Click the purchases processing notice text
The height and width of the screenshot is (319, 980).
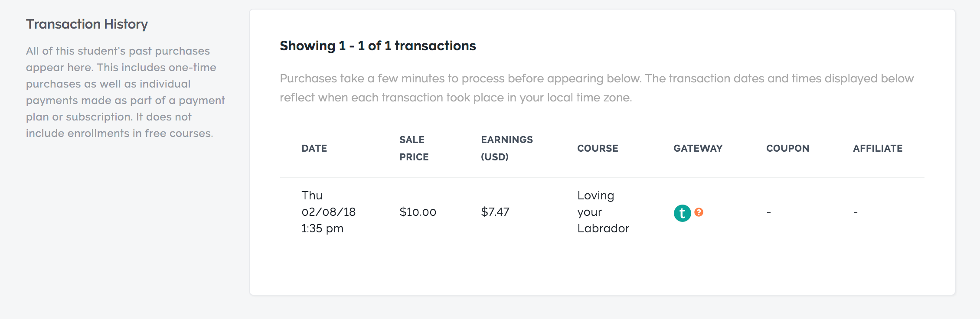[x=597, y=88]
